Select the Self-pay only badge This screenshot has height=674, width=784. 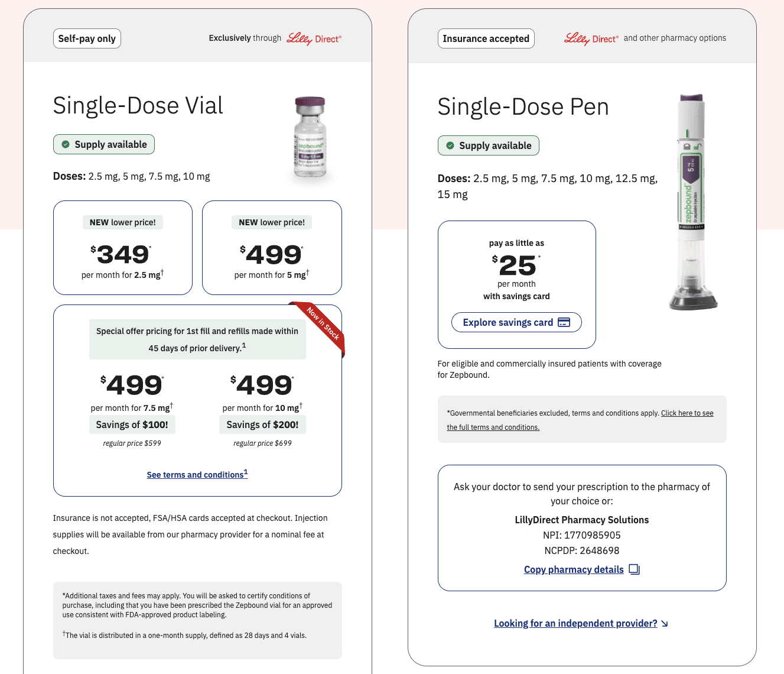click(x=87, y=38)
